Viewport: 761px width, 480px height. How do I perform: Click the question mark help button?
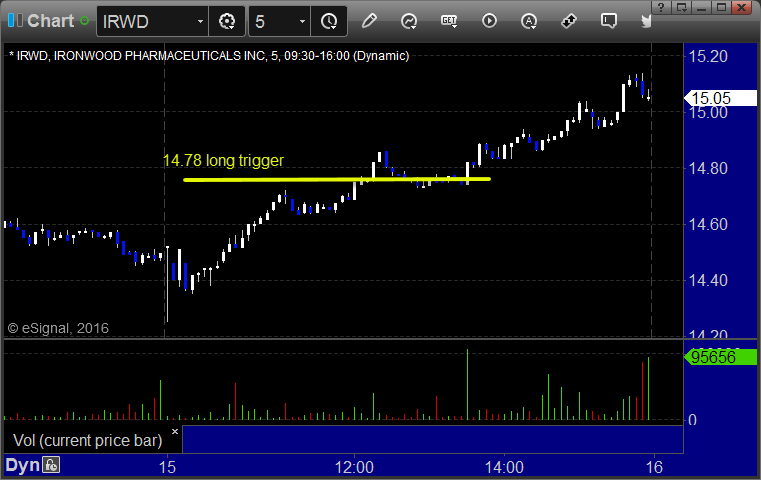[x=661, y=7]
